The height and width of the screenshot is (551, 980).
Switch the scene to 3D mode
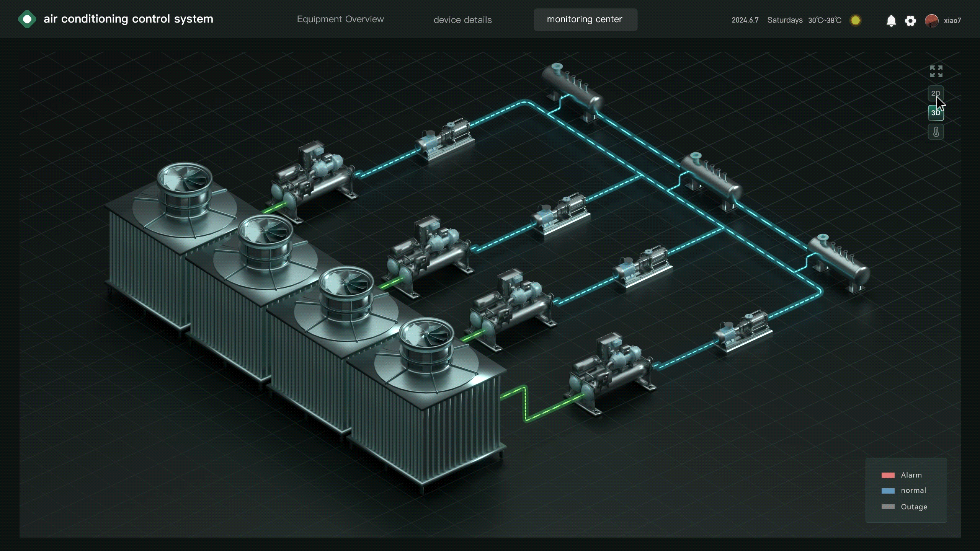pos(936,113)
